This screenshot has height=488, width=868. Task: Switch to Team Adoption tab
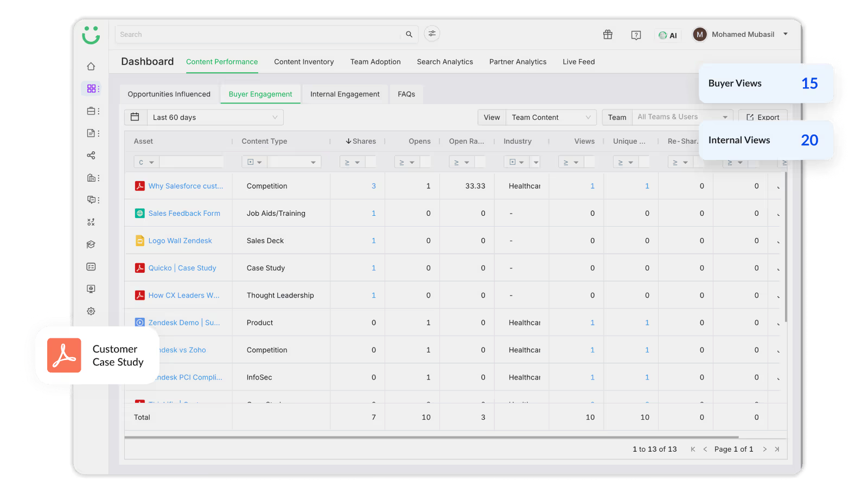[x=375, y=62]
